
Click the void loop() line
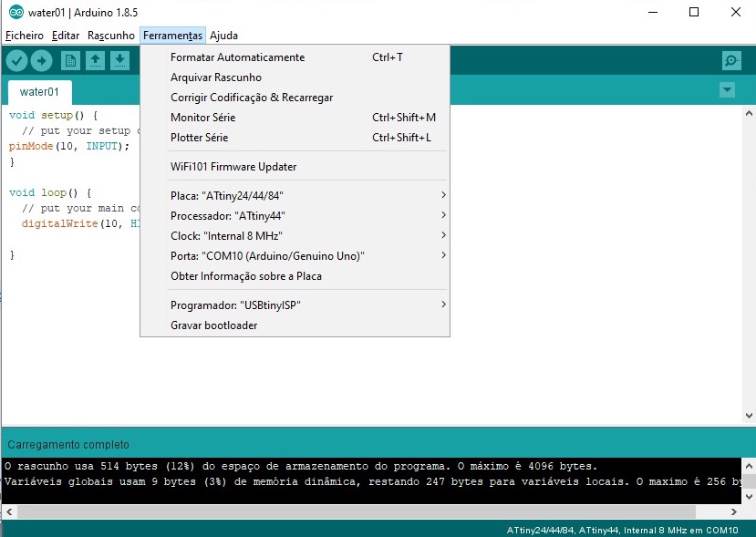(x=50, y=192)
